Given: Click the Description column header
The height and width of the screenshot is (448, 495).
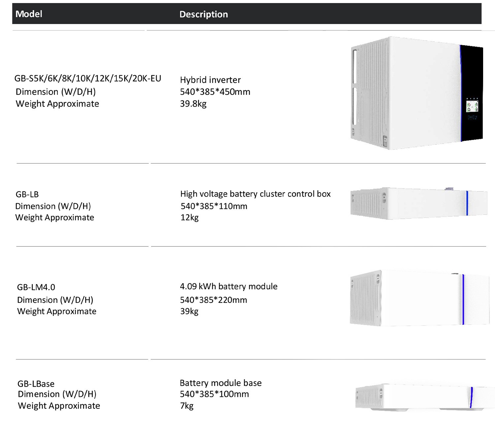Looking at the screenshot, I should 204,14.
